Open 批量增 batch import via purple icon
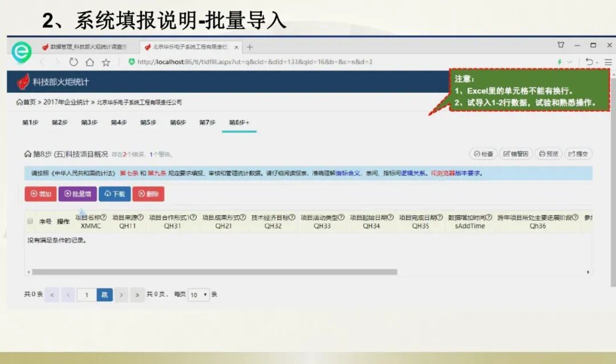616x364 pixels. tap(78, 194)
